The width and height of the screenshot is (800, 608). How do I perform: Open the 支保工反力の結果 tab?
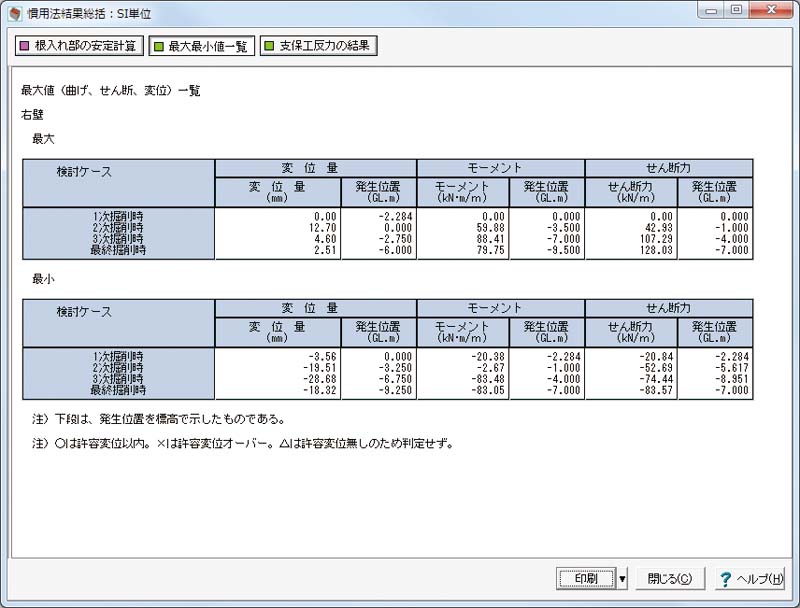[x=318, y=45]
